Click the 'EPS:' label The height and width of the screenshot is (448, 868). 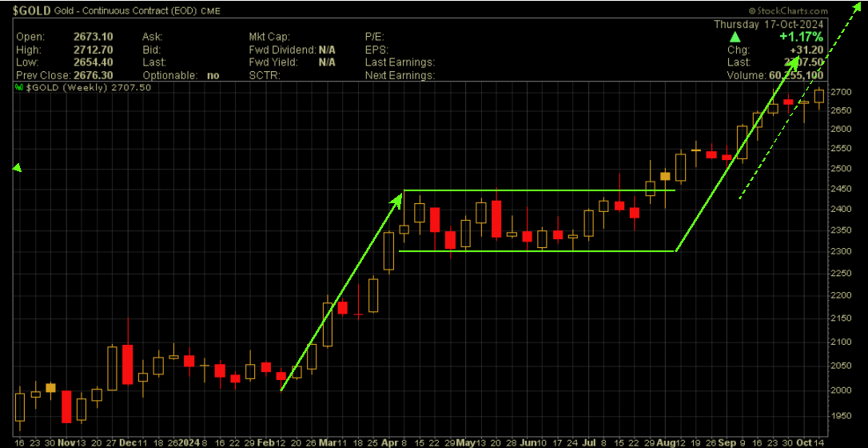tap(376, 50)
